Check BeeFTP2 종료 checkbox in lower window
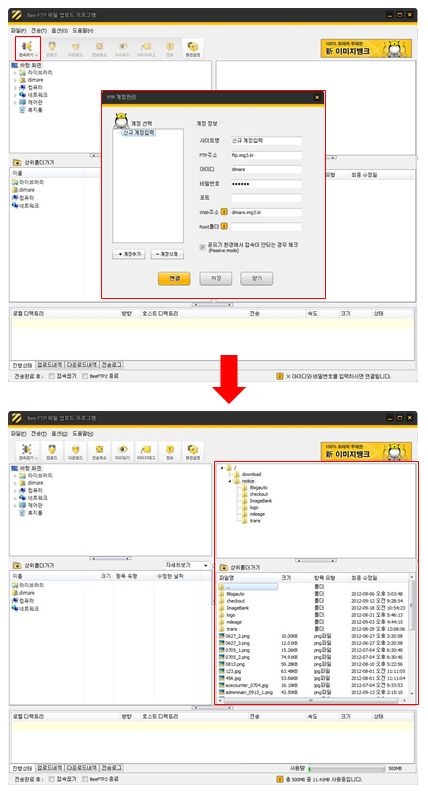 coord(85,779)
